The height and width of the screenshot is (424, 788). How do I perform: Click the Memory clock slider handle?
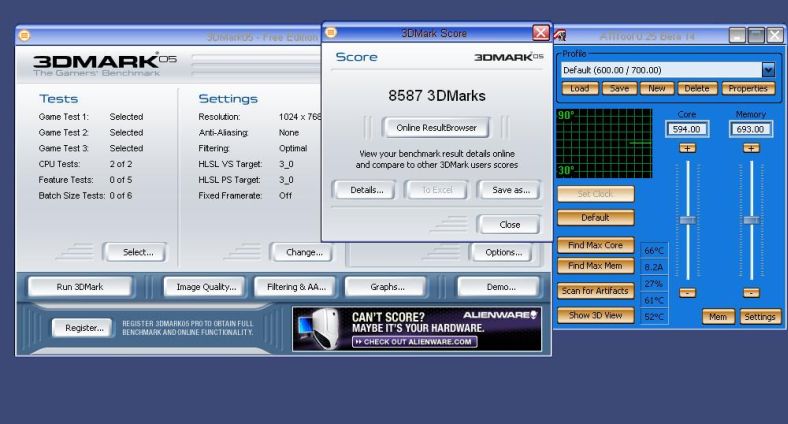751,220
